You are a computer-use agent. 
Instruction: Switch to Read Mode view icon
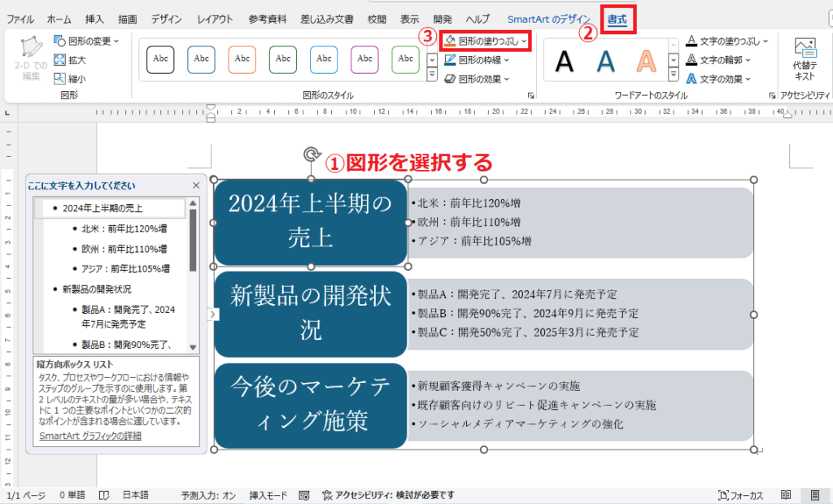(x=786, y=495)
